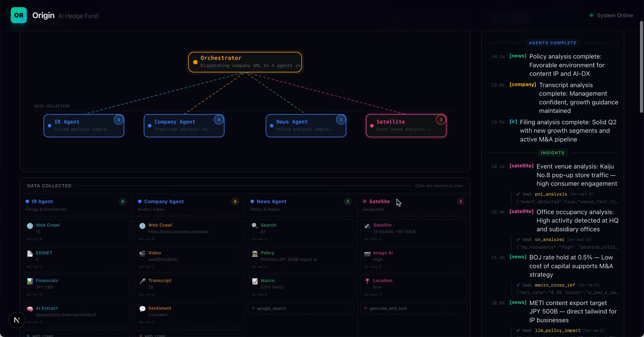Select the Search magnifier source under News Agent
The width and height of the screenshot is (644, 337).
click(x=301, y=232)
